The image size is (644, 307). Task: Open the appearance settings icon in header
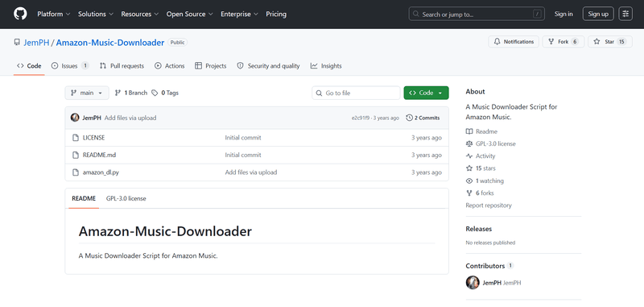click(625, 14)
